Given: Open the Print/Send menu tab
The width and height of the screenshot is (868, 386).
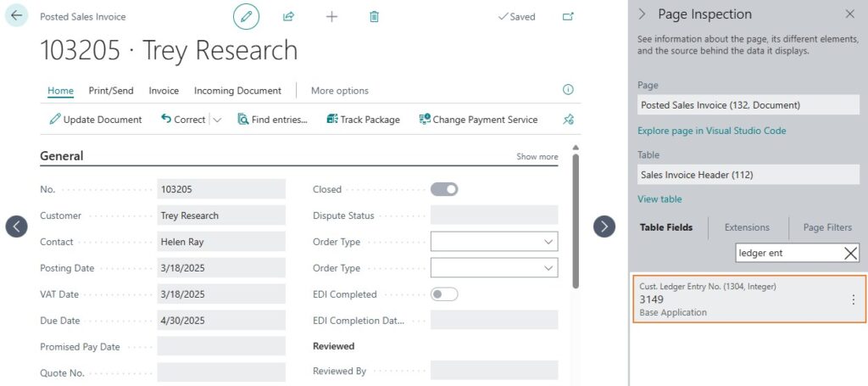Looking at the screenshot, I should click(x=111, y=91).
